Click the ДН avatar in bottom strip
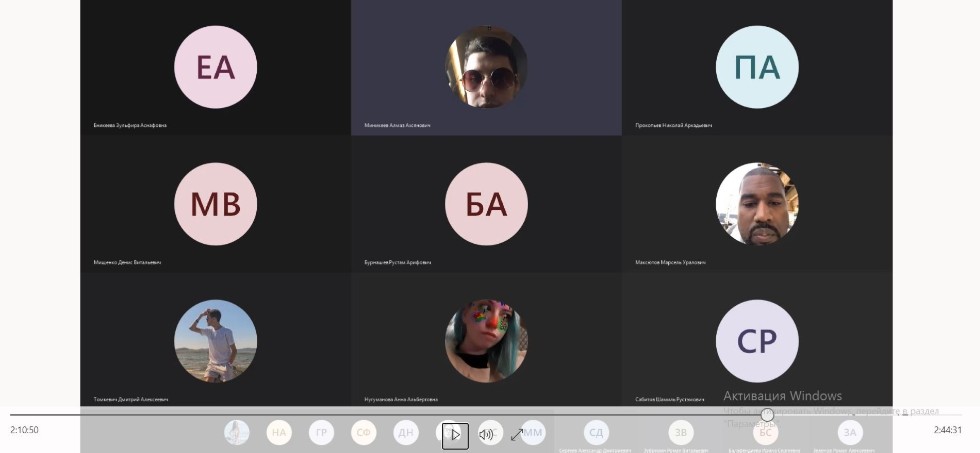Image resolution: width=980 pixels, height=453 pixels. point(406,433)
